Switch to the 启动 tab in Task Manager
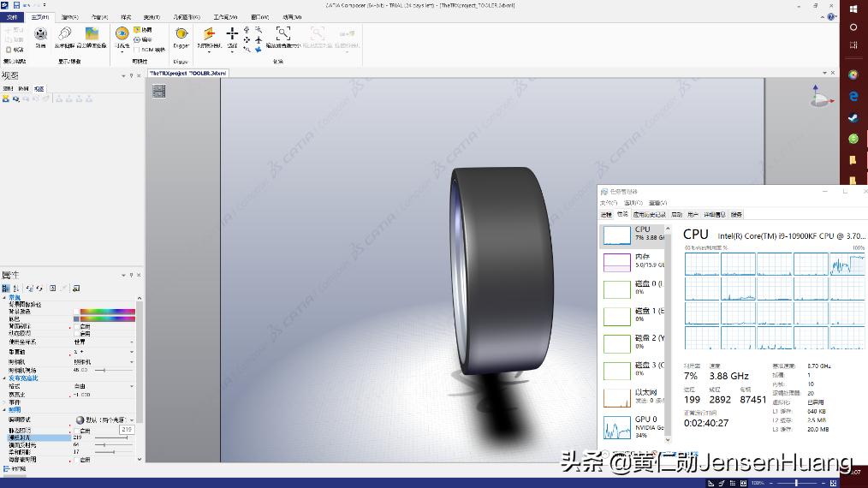 tap(676, 215)
